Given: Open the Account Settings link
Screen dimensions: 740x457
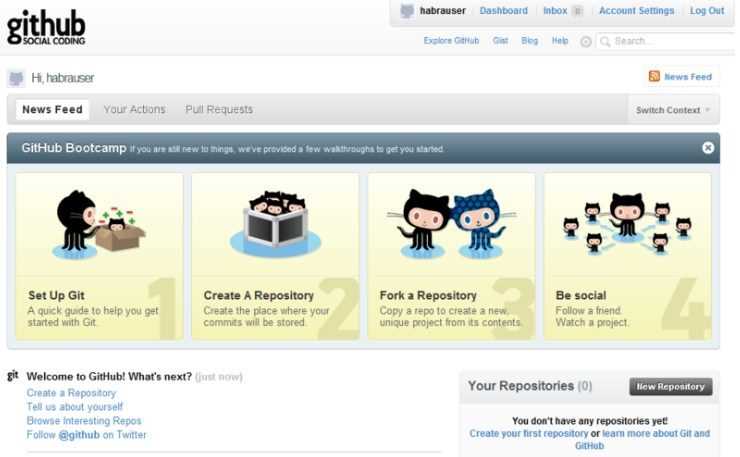Looking at the screenshot, I should pyautogui.click(x=636, y=11).
